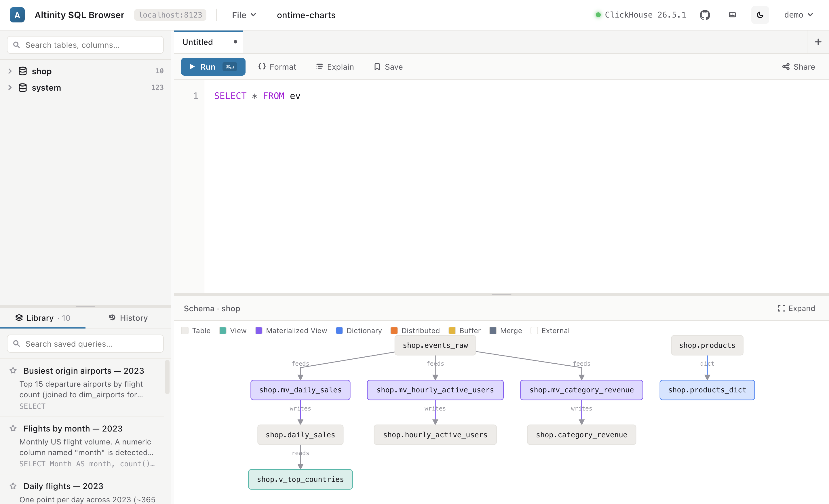Image resolution: width=829 pixels, height=504 pixels.
Task: Select the shop.hourly_active_users node
Action: coord(435,434)
